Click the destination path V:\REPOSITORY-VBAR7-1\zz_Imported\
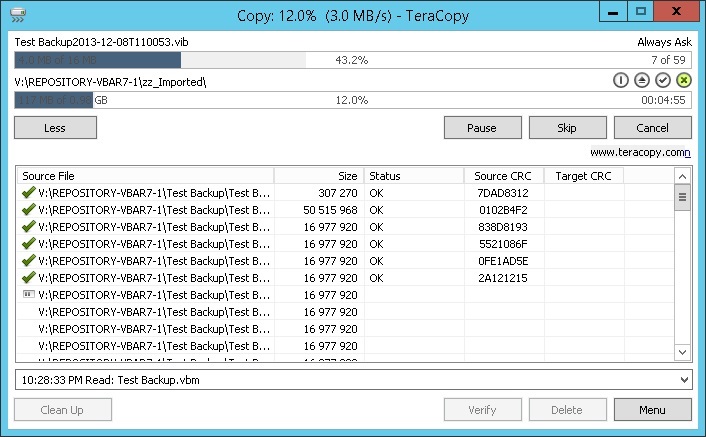 tap(110, 82)
